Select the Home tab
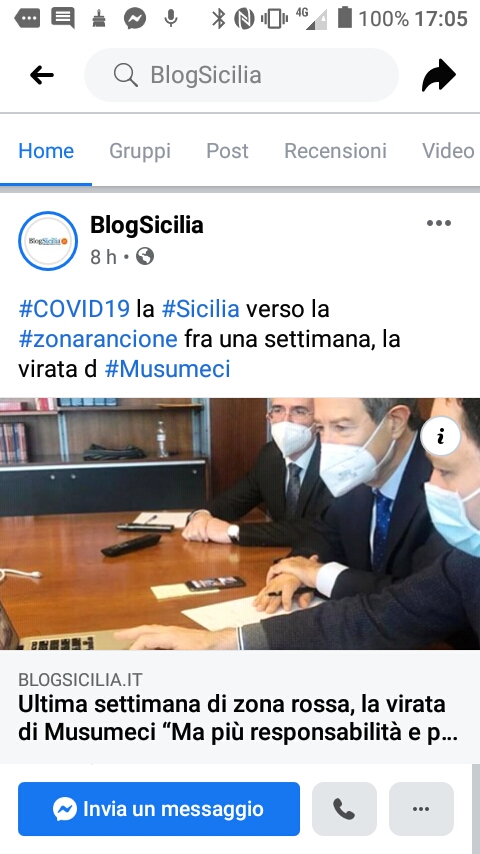Viewport: 480px width, 854px height. pyautogui.click(x=46, y=151)
